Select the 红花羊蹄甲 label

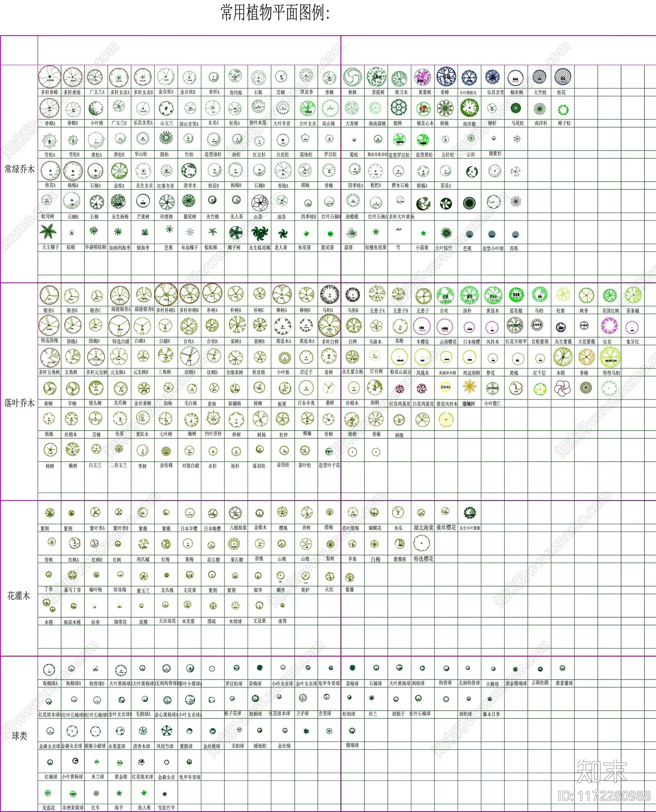(516, 341)
